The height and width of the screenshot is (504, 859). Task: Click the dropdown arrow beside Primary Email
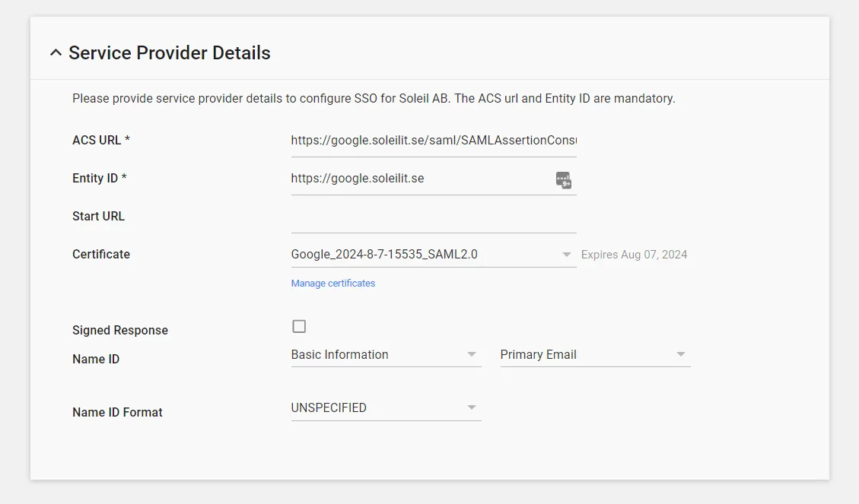[x=681, y=354]
